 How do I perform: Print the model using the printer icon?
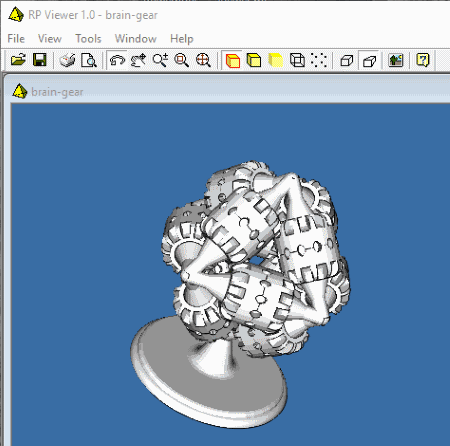pos(67,60)
